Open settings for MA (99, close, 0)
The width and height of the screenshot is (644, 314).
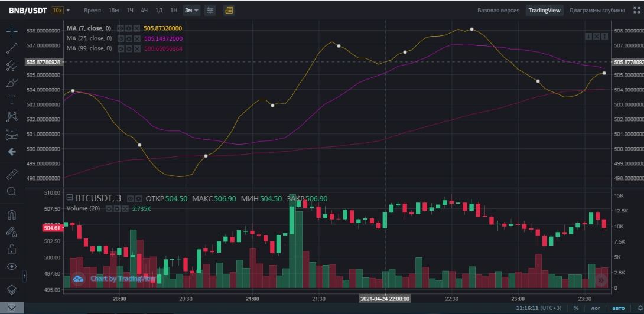click(x=129, y=49)
